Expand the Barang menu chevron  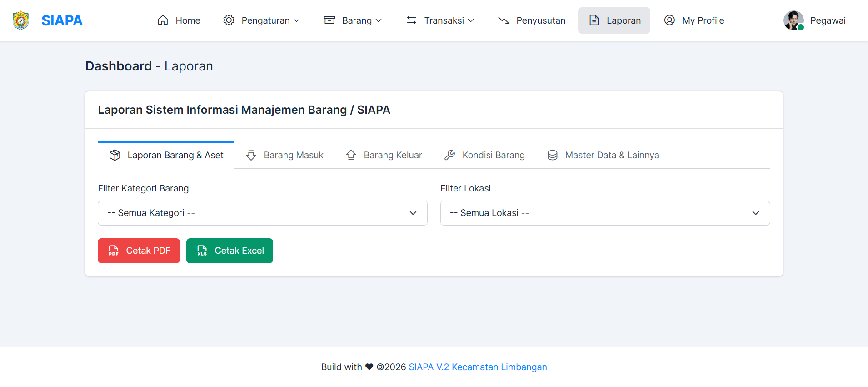coord(379,20)
